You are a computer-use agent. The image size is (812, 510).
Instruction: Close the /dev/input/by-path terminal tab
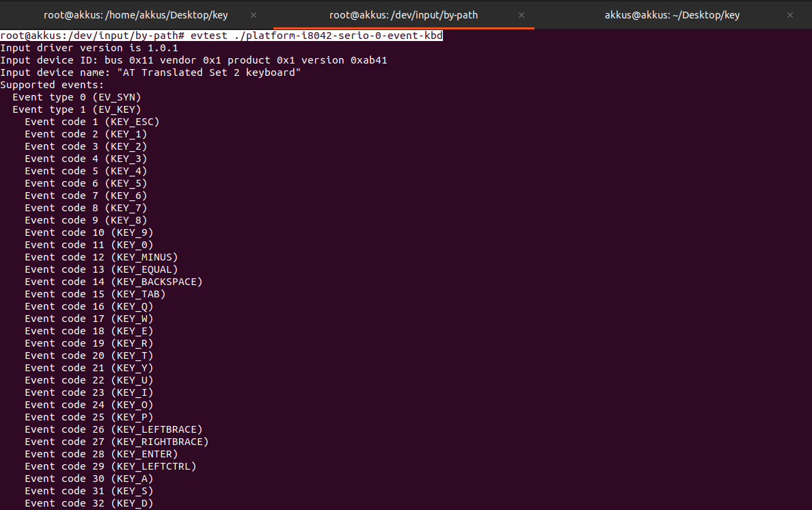[x=522, y=14]
